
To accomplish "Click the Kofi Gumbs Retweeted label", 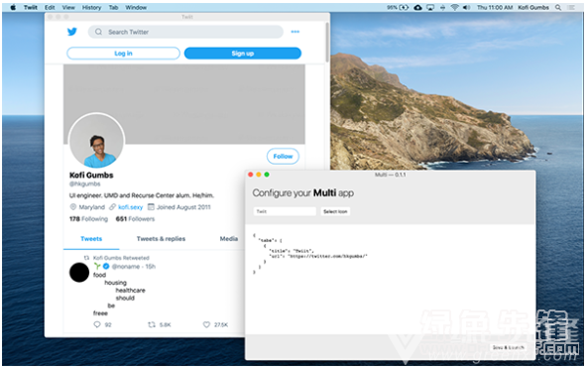I will (121, 258).
